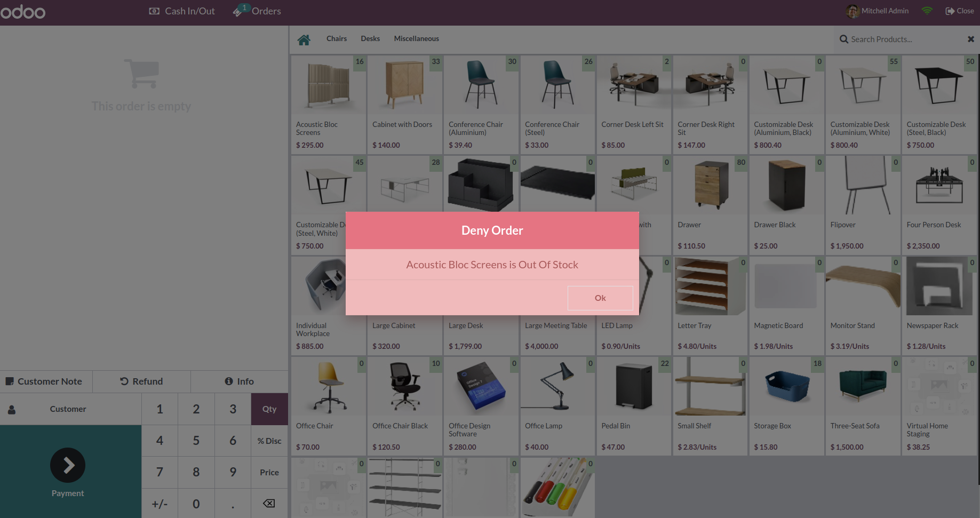Select Letter Tray product
This screenshot has width=980, height=518.
[710, 306]
